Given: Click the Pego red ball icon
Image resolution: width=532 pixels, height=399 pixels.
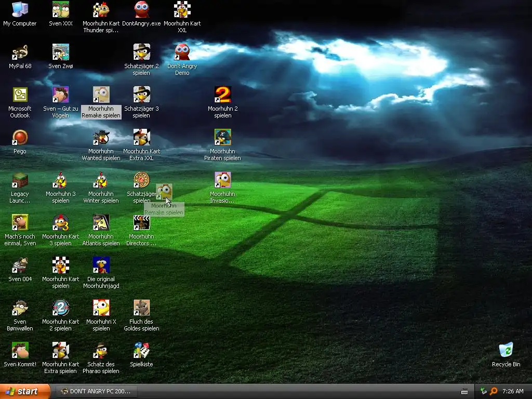Looking at the screenshot, I should point(20,137).
